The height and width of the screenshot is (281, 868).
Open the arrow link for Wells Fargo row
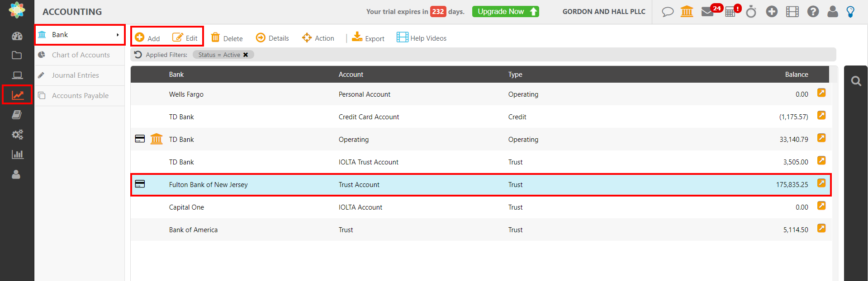(x=821, y=93)
